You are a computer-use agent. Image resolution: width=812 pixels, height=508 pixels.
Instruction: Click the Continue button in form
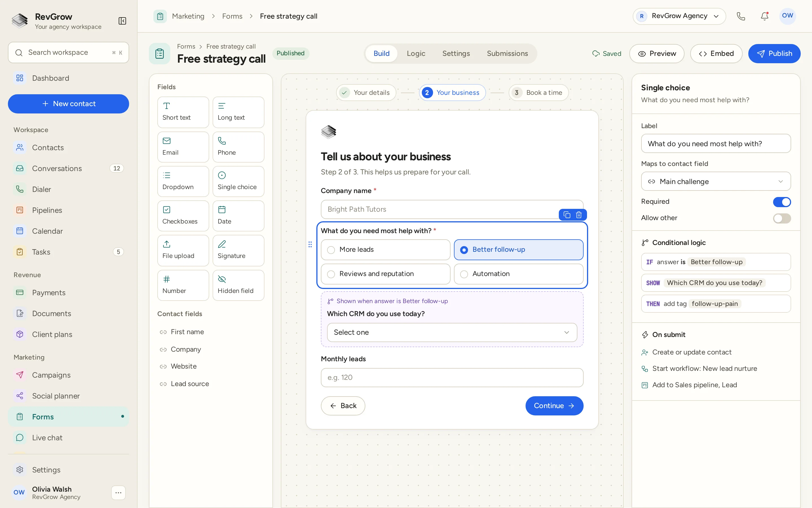[554, 406]
